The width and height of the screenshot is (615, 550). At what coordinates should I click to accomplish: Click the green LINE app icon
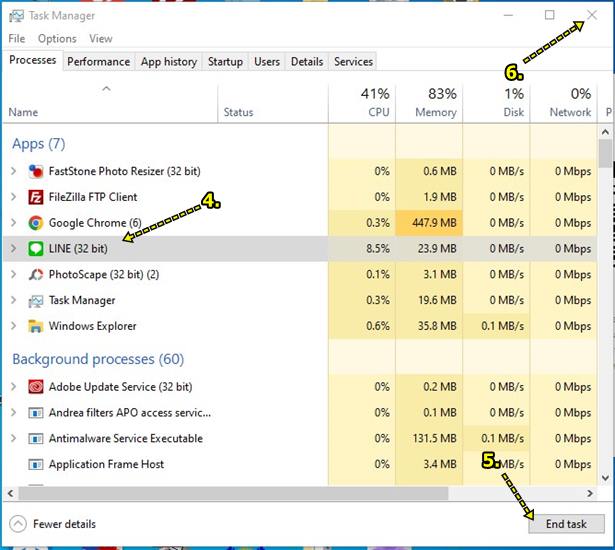[36, 249]
